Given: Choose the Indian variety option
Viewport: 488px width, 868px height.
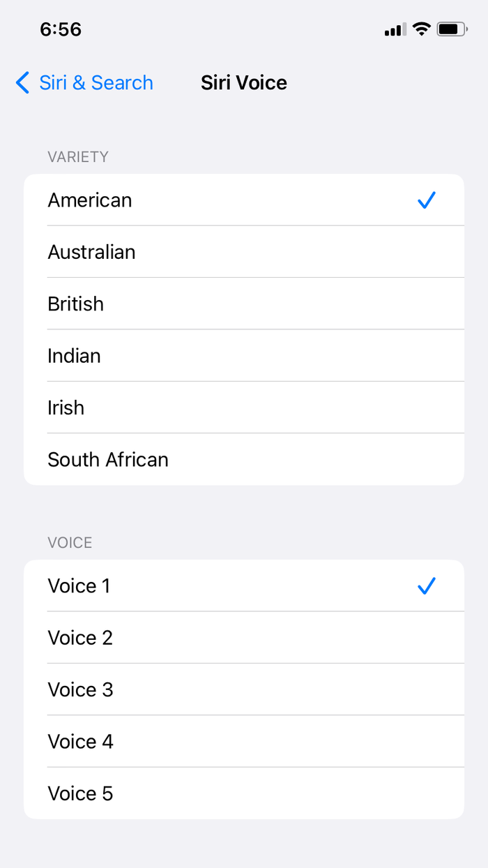Looking at the screenshot, I should pos(74,356).
